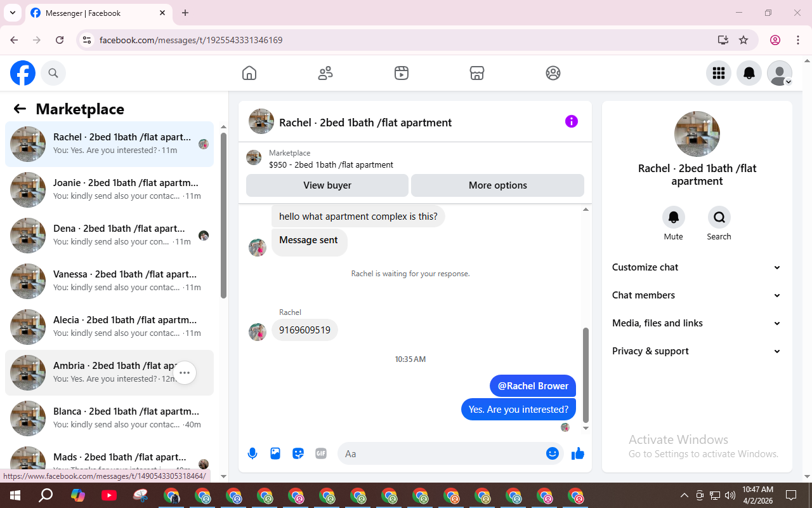Expand the Privacy & support section
812x508 pixels.
point(697,351)
